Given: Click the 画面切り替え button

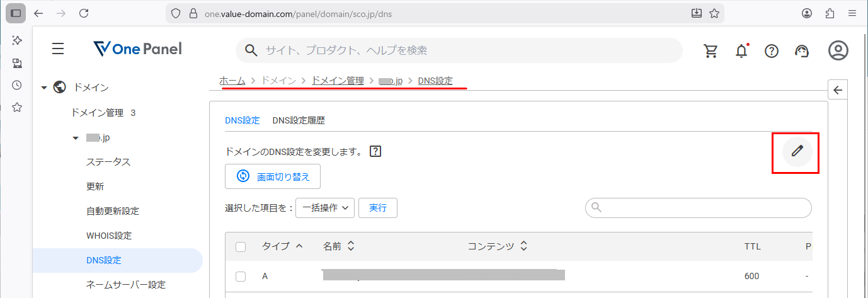Looking at the screenshot, I should click(273, 176).
